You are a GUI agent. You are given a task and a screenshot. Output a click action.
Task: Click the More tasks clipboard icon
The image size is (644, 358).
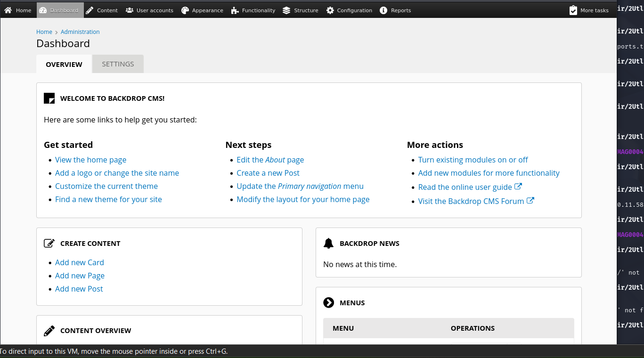click(573, 10)
